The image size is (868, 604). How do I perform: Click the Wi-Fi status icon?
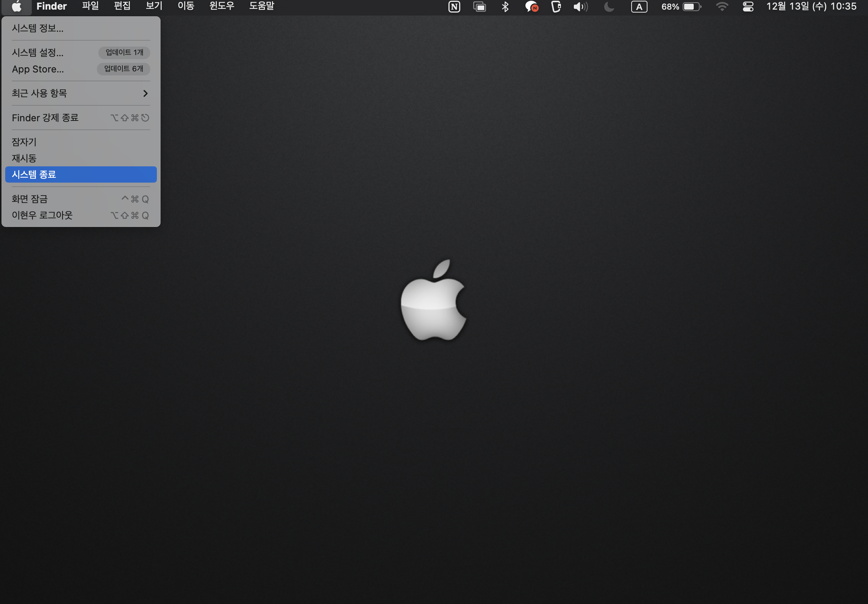(x=722, y=7)
